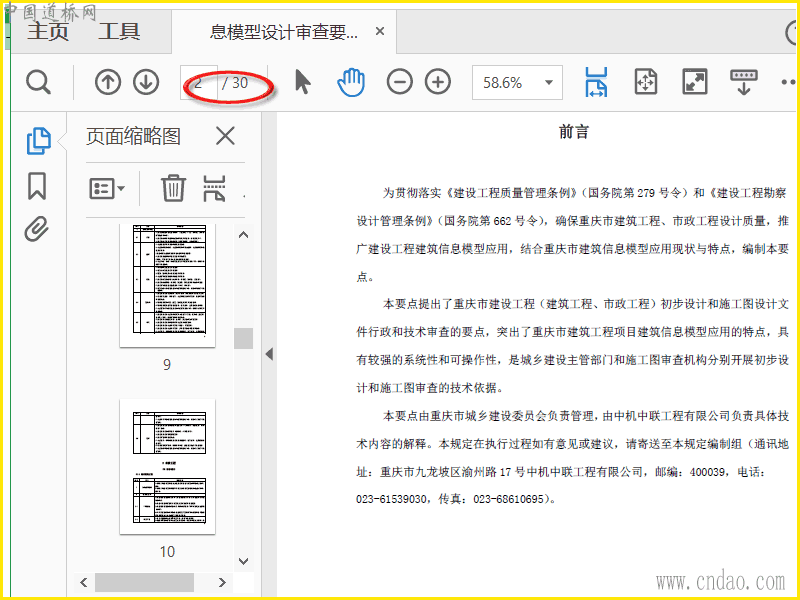Select page 10 thumbnail
This screenshot has width=800, height=600.
click(167, 467)
